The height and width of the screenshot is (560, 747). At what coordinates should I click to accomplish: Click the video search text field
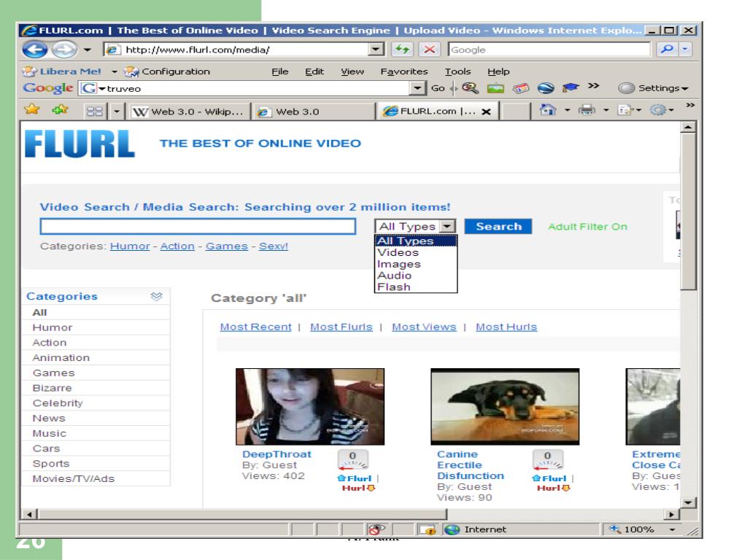point(198,226)
